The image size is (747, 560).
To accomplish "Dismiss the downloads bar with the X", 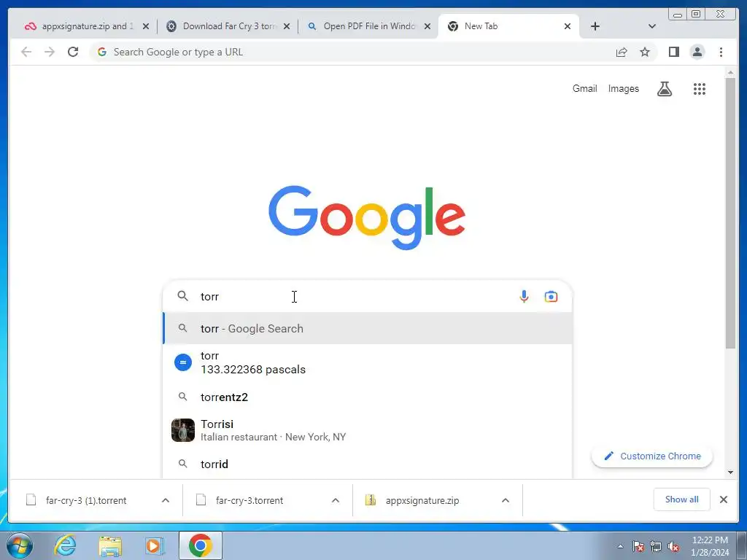I will click(x=723, y=499).
